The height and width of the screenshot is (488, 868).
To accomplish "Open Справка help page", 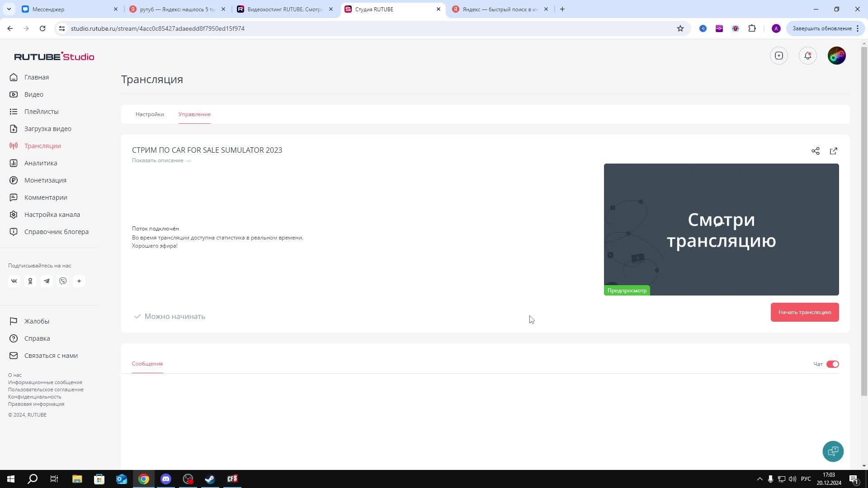I will [x=37, y=338].
